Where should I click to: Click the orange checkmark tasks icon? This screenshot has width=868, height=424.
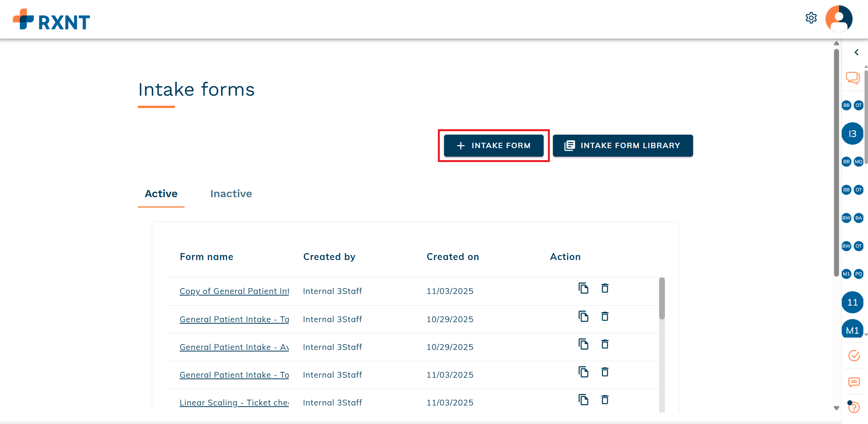(854, 355)
